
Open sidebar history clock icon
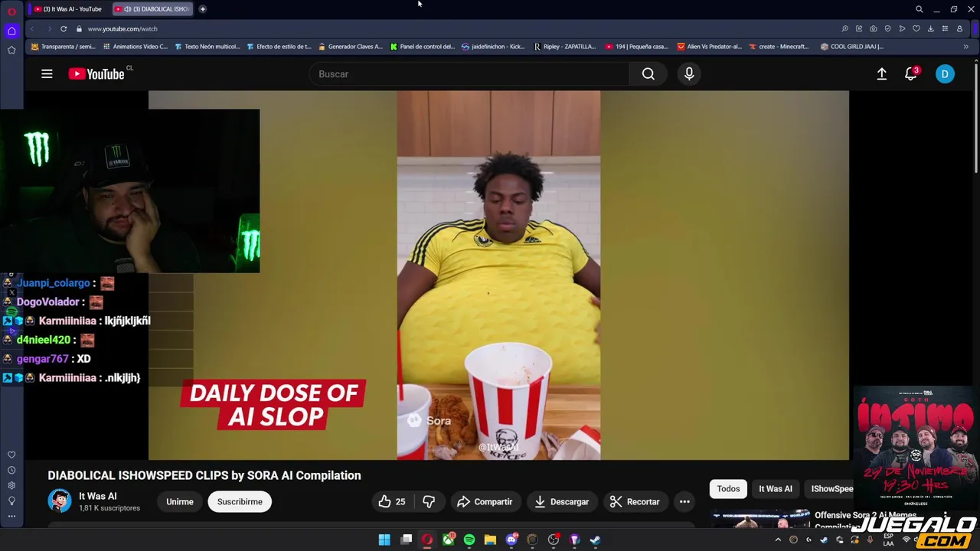pos(11,470)
